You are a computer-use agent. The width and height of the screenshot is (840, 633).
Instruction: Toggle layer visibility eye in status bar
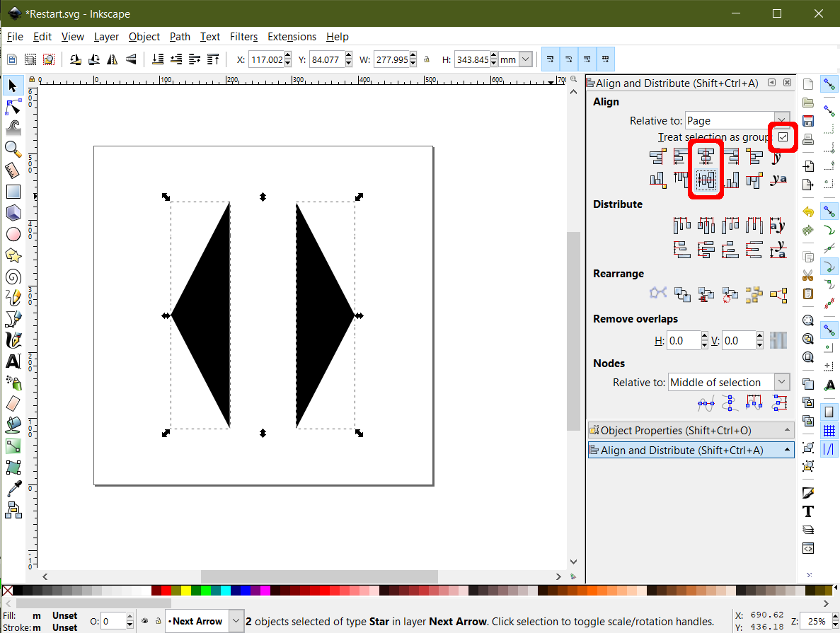[144, 621]
